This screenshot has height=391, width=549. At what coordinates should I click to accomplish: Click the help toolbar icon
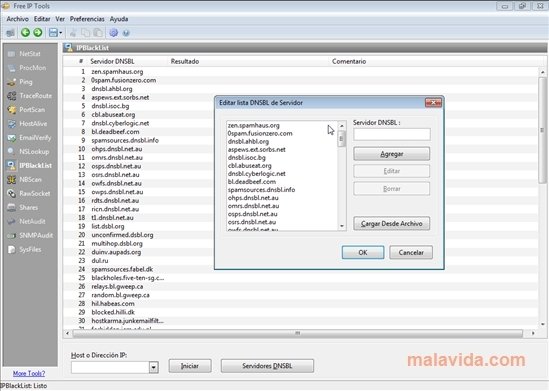(126, 33)
